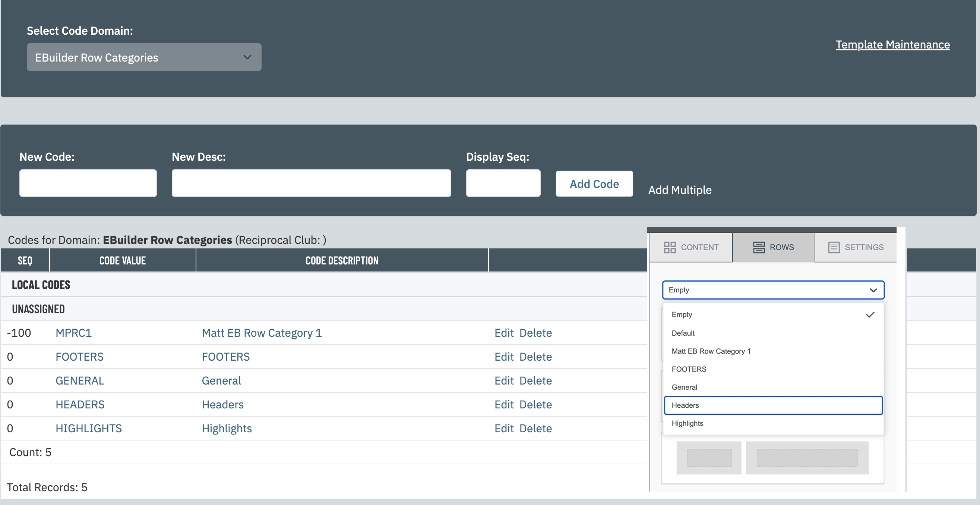980x505 pixels.
Task: Delete the MPRC1 code row
Action: 536,333
